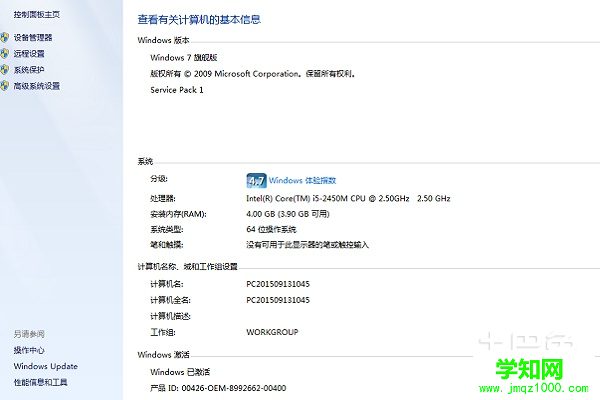Click product ID 00426-OEM-8992662-00400
Screen dimensions: 600x400
[218, 388]
